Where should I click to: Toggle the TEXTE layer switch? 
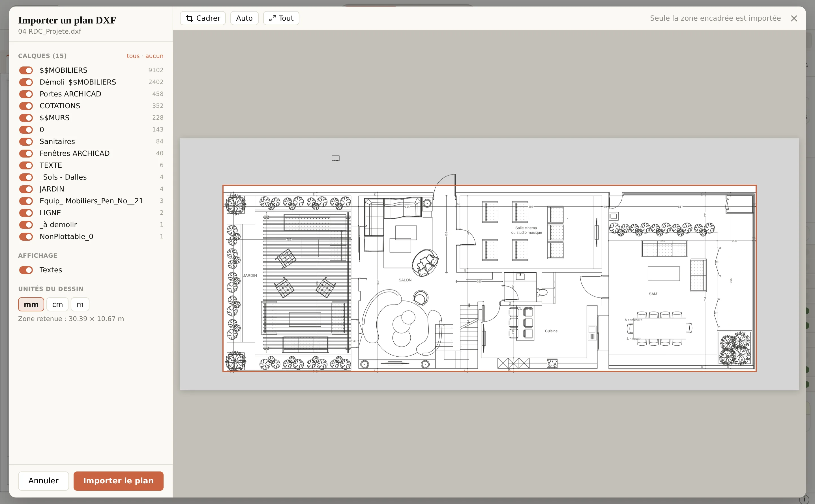[x=26, y=165]
